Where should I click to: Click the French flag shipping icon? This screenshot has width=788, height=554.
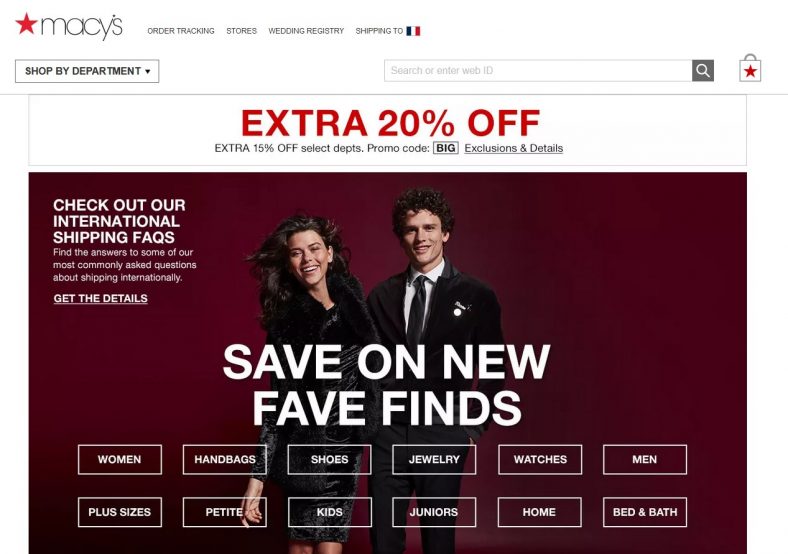click(413, 31)
